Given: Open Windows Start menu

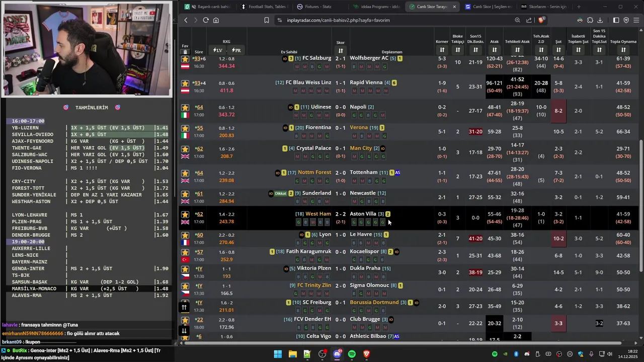Looking at the screenshot, I should pos(278,354).
